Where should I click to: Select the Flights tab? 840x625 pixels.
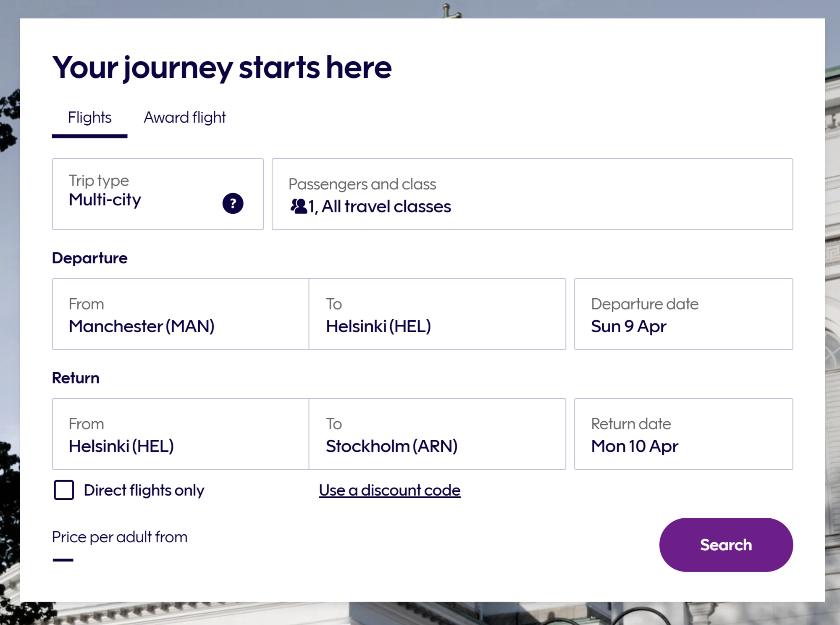point(89,118)
